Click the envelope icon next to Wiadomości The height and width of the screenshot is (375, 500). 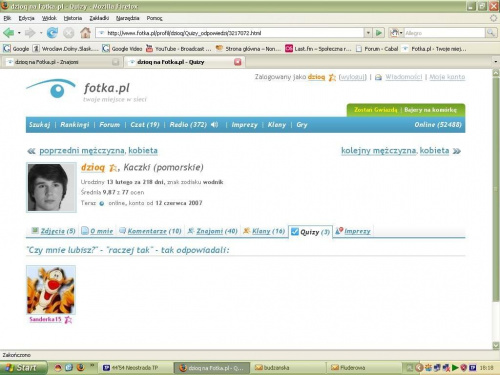click(x=378, y=77)
